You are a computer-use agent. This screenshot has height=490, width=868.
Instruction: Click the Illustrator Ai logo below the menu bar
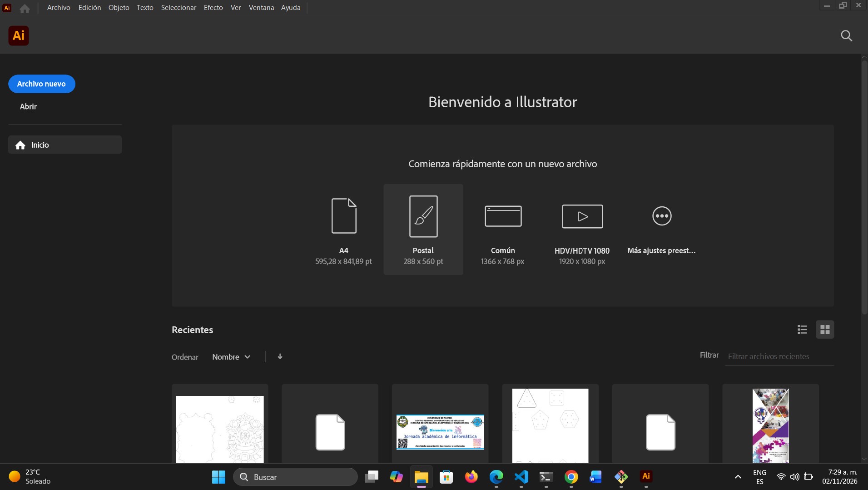(19, 35)
